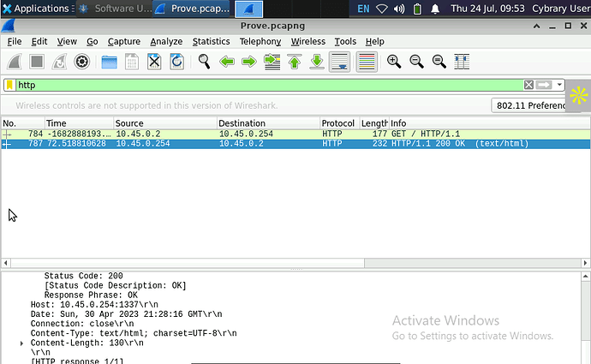
Task: Click the capture options gear icon
Action: point(82,62)
